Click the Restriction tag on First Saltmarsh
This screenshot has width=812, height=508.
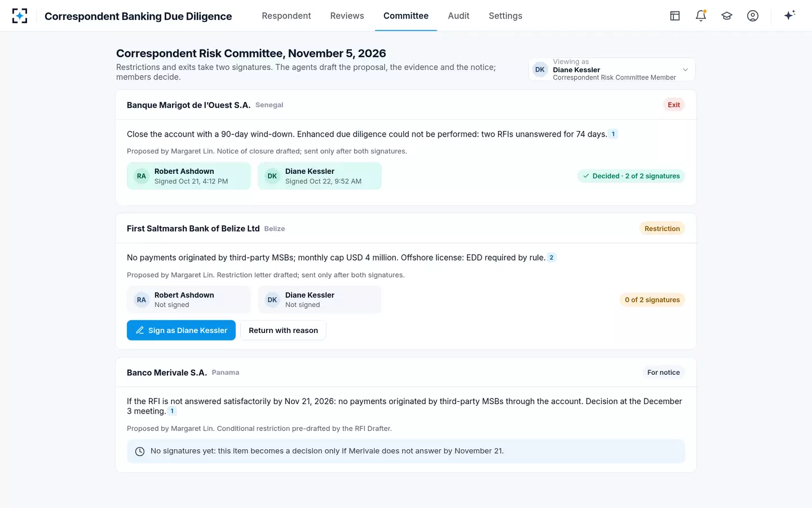click(662, 229)
